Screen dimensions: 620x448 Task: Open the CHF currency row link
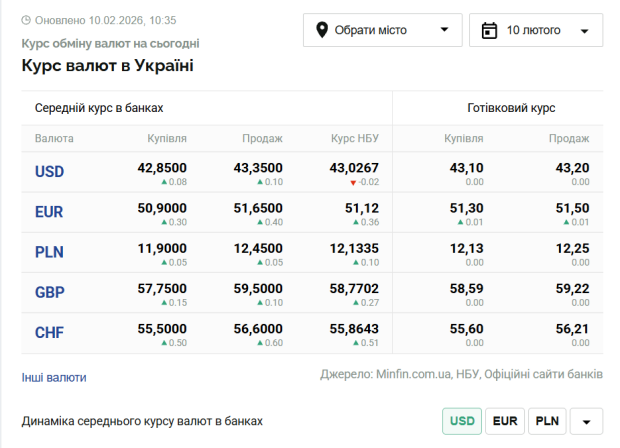click(x=49, y=332)
